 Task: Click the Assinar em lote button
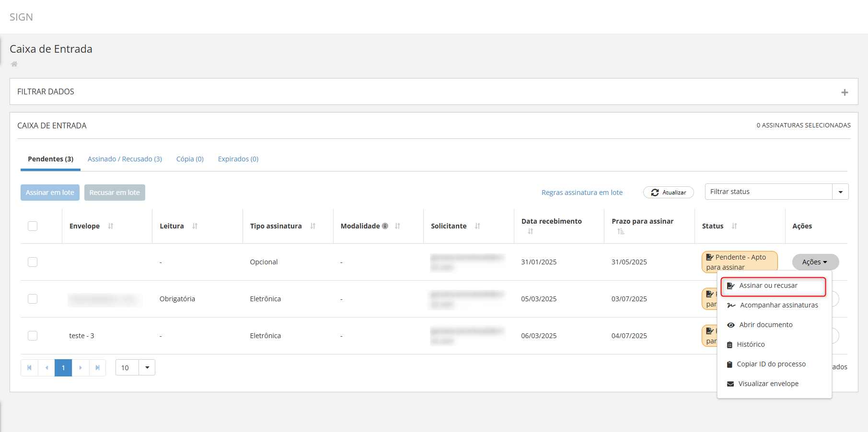[50, 193]
